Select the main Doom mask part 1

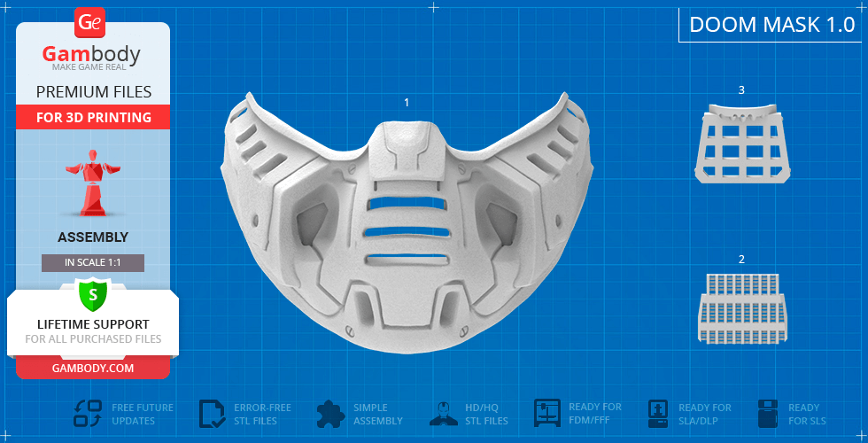(407, 221)
